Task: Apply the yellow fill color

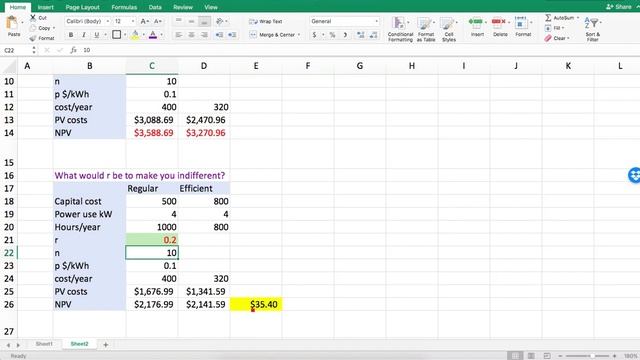Action: [x=135, y=35]
